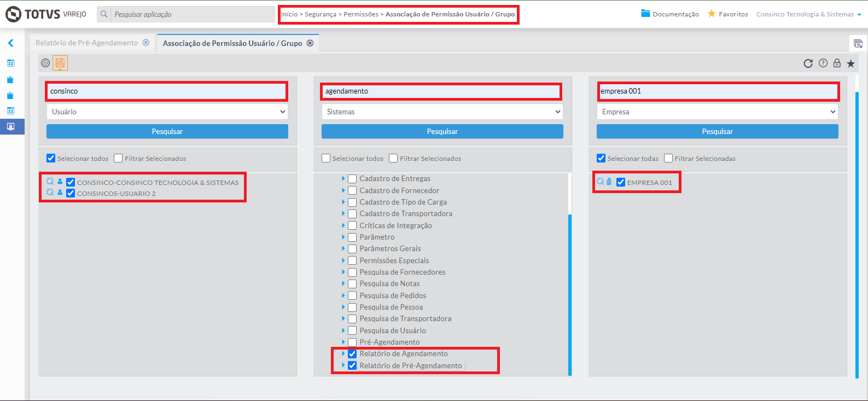Viewport: 868px width, 401px height.
Task: Click Pesquisar button under Usuário
Action: click(167, 131)
